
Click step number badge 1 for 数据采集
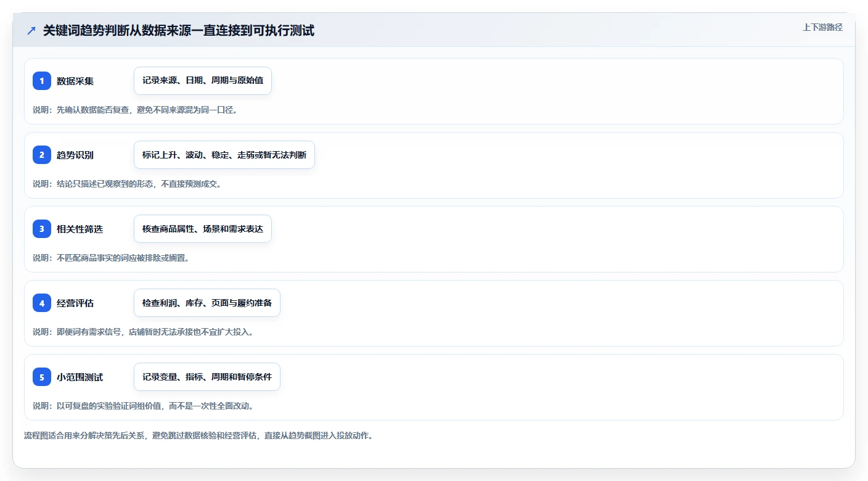42,81
